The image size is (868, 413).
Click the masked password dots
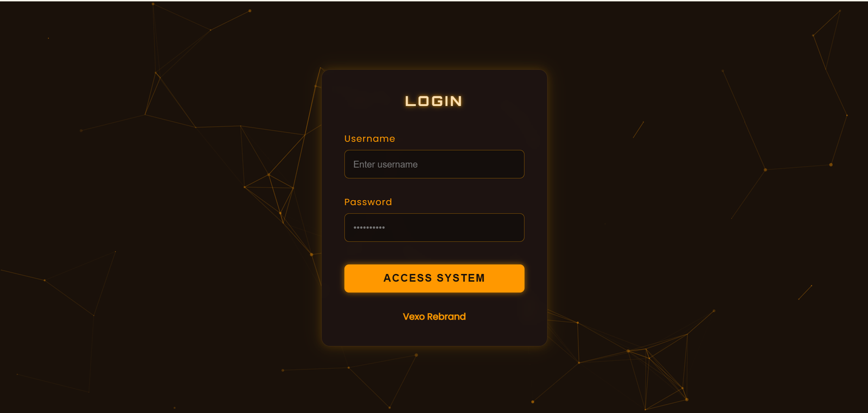(x=369, y=227)
